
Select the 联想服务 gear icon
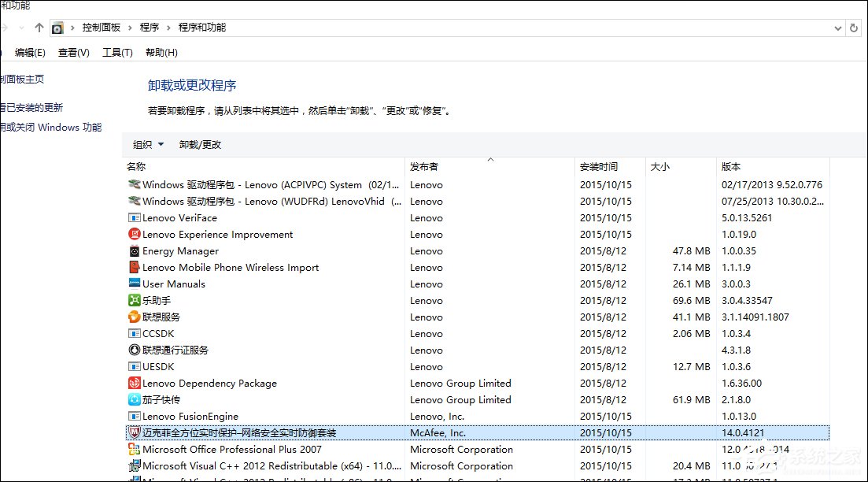(x=135, y=317)
